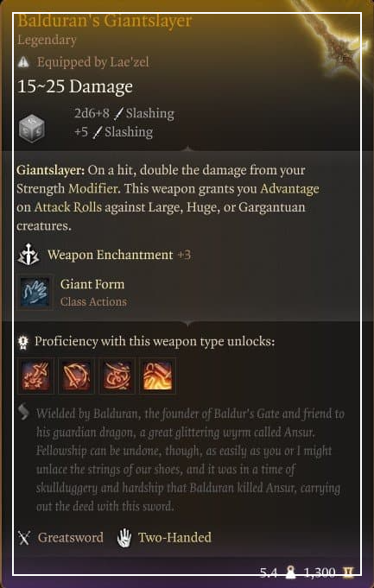This screenshot has height=588, width=374.
Task: Click the warning triangle beside Equipped by Lae'zel
Action: [x=23, y=62]
